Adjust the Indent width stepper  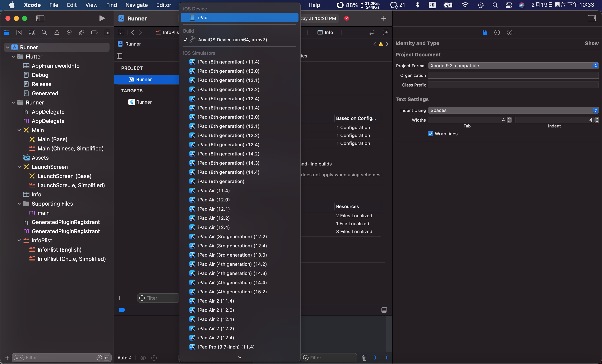tap(597, 120)
